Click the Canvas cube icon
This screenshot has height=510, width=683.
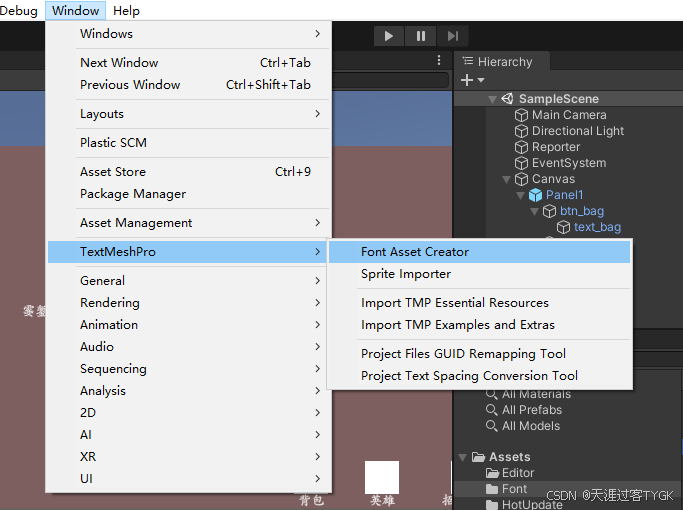[x=521, y=179]
